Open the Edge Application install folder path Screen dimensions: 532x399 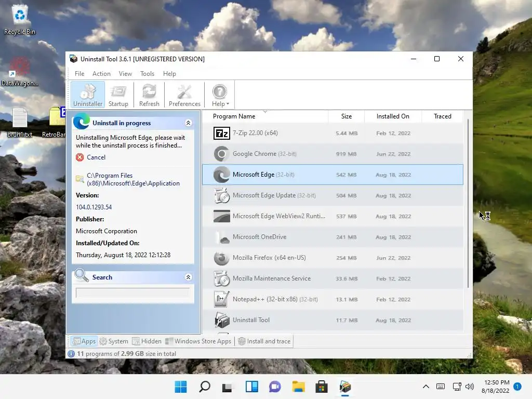(133, 179)
